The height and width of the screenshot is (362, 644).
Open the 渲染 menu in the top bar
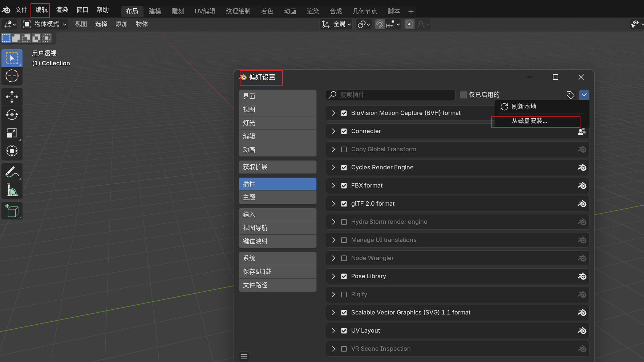[61, 10]
